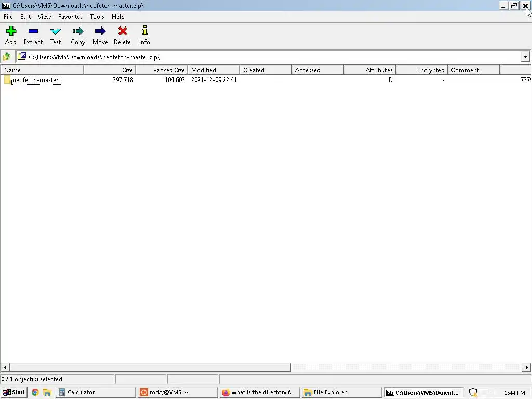Open the Edit menu
This screenshot has width=532, height=399.
point(25,17)
